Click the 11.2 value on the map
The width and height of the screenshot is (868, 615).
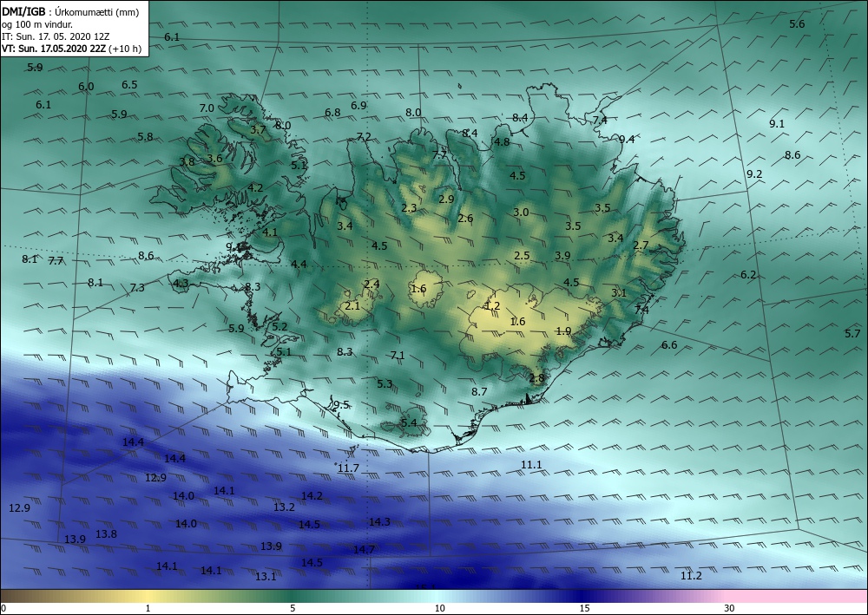[x=691, y=576]
